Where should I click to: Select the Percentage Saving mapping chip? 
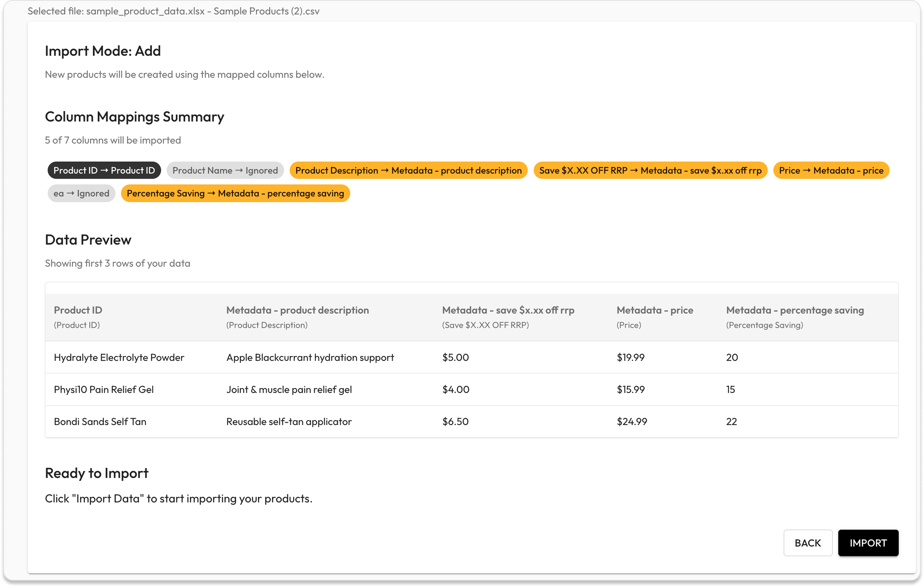(235, 194)
